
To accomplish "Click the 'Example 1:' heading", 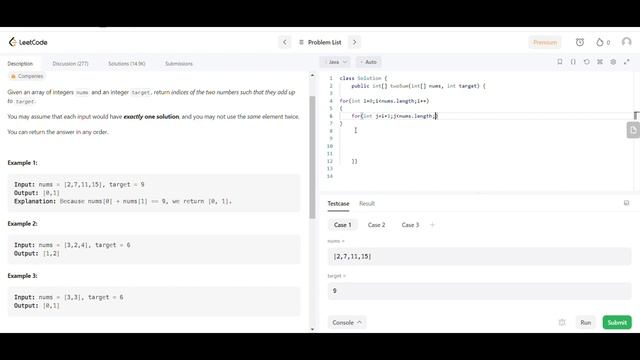I will tap(22, 163).
